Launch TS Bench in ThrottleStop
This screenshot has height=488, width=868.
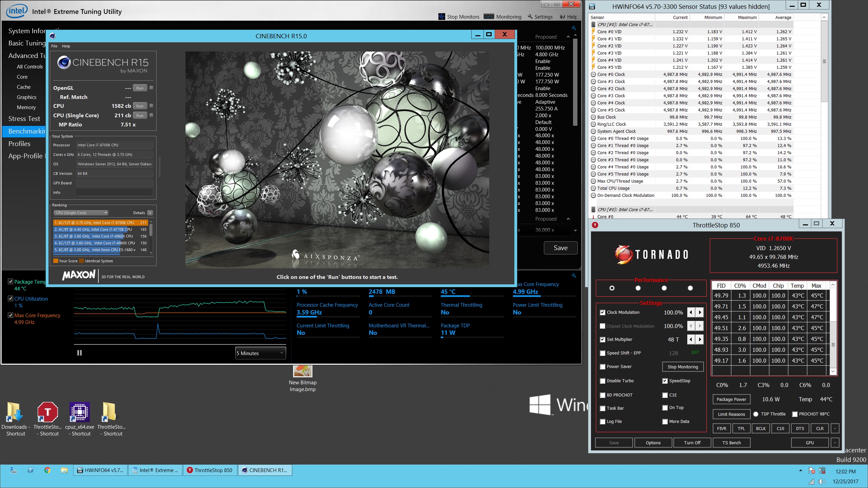click(x=731, y=443)
